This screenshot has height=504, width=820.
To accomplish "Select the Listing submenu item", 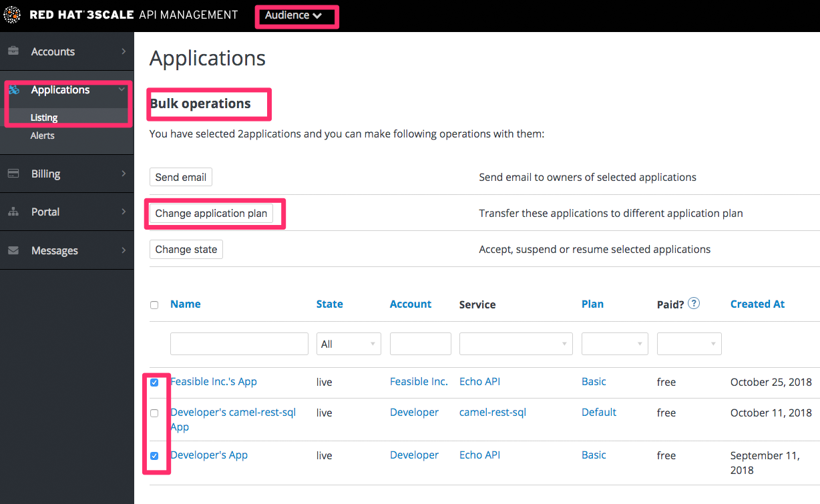I will pyautogui.click(x=44, y=117).
